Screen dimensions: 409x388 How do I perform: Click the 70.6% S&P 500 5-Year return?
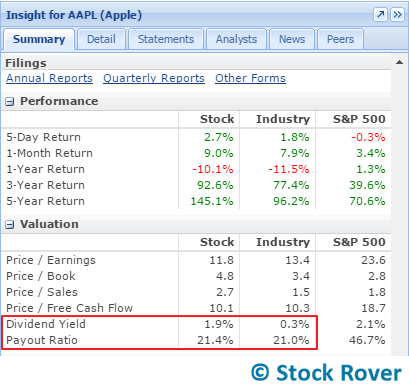[367, 201]
